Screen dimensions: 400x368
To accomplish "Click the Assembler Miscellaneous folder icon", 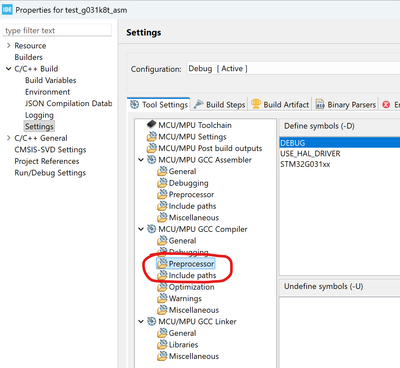I will (x=162, y=217).
